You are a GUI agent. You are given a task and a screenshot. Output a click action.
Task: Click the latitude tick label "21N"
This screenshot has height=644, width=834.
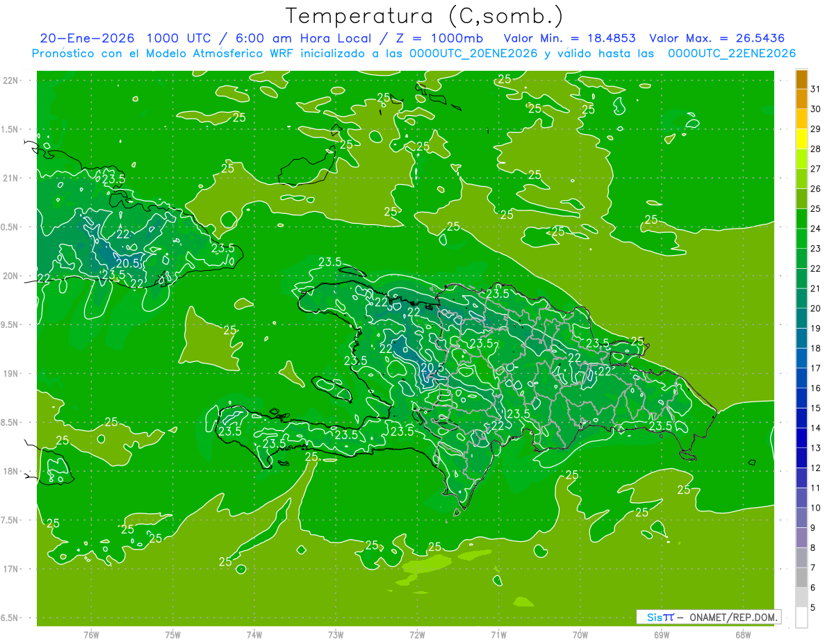click(x=10, y=179)
